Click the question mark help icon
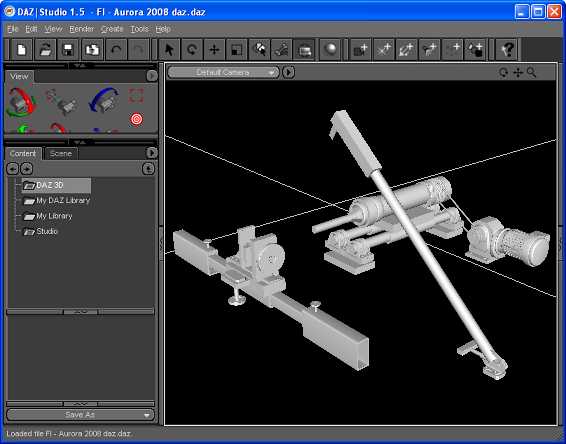This screenshot has width=566, height=444. click(507, 49)
